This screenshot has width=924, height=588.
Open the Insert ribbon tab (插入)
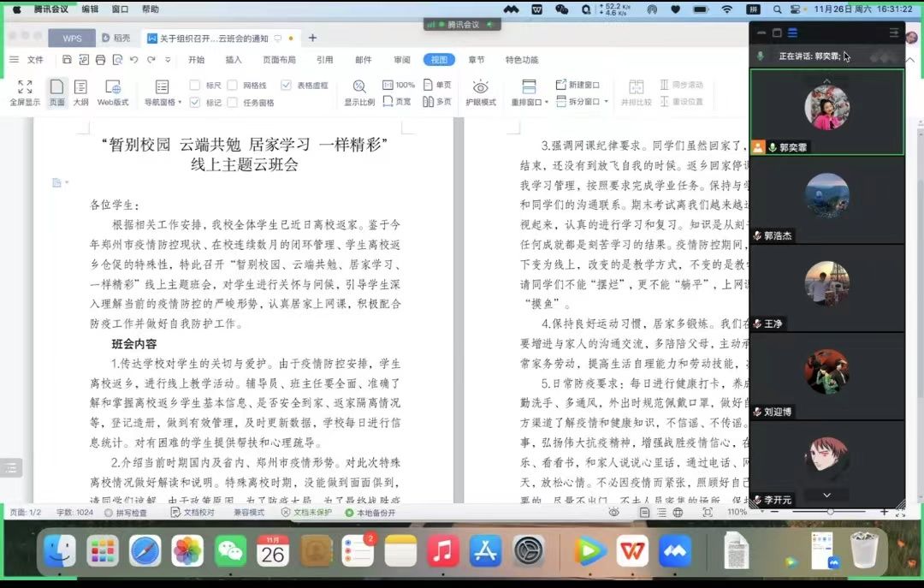(234, 60)
